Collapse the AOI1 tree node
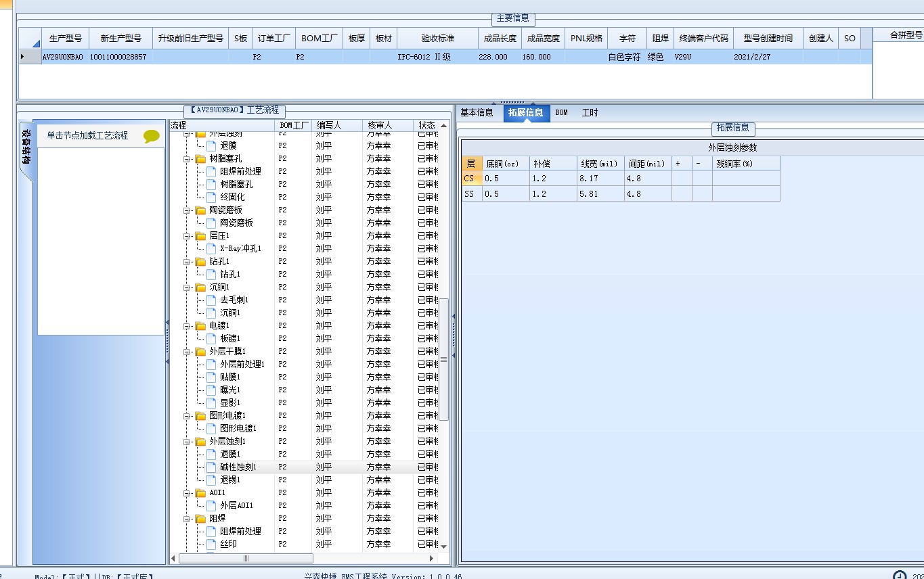The height and width of the screenshot is (579, 924). pyautogui.click(x=186, y=492)
